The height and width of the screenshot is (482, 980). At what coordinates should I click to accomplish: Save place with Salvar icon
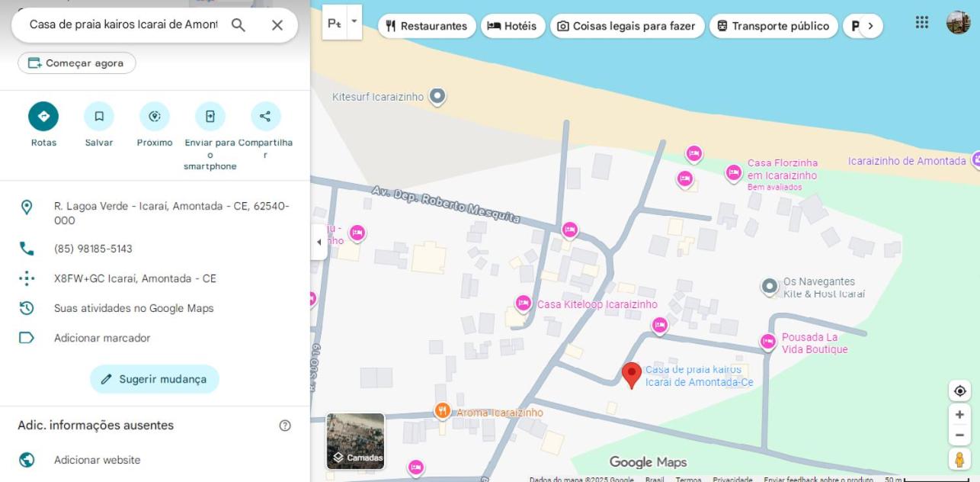[x=99, y=117]
